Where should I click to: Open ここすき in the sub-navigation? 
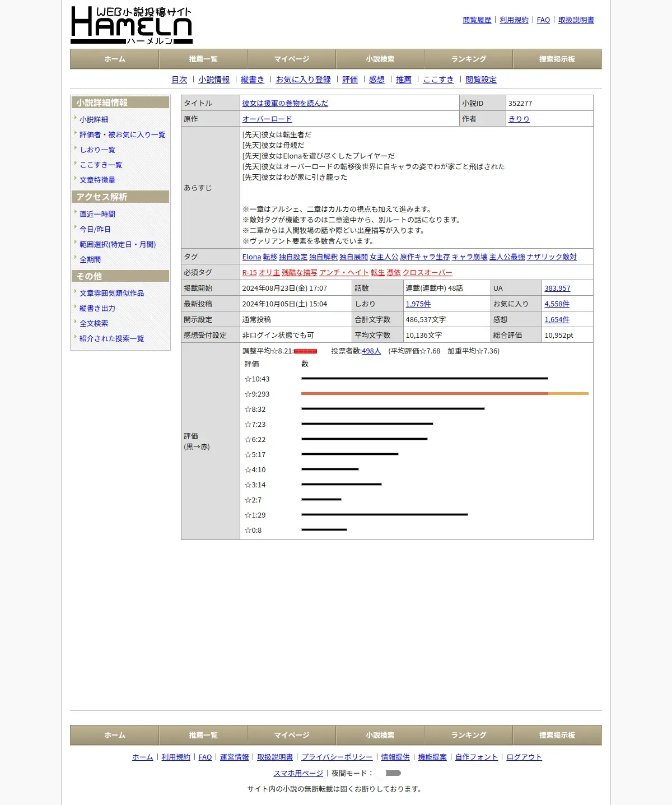(x=438, y=80)
